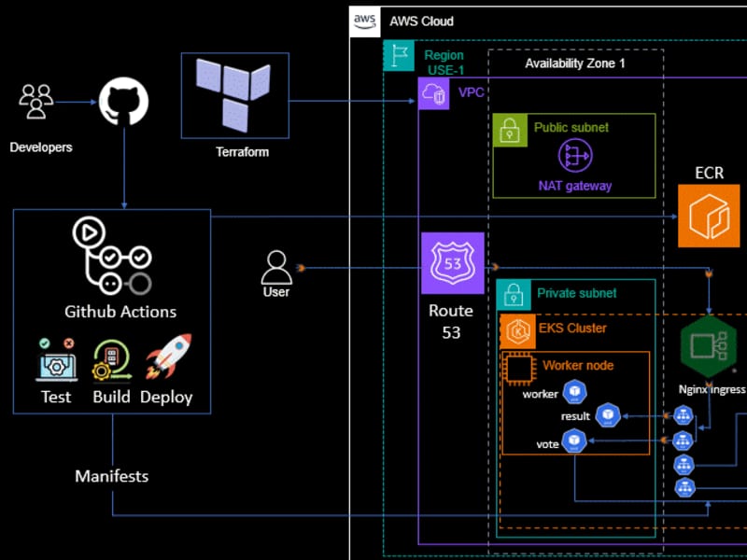Click the Developers group icon
Viewport: 747px width, 560px height.
pyautogui.click(x=37, y=103)
